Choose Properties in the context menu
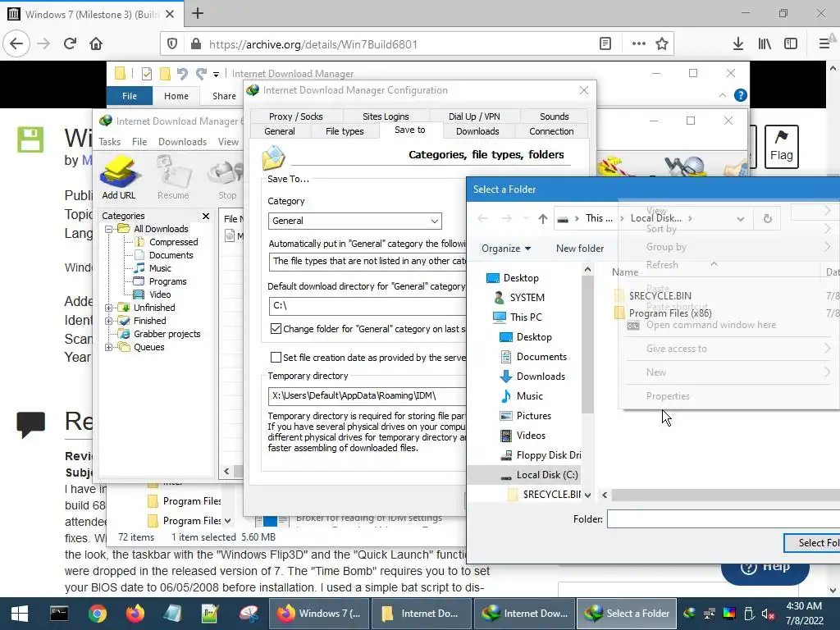The width and height of the screenshot is (840, 630). click(668, 396)
